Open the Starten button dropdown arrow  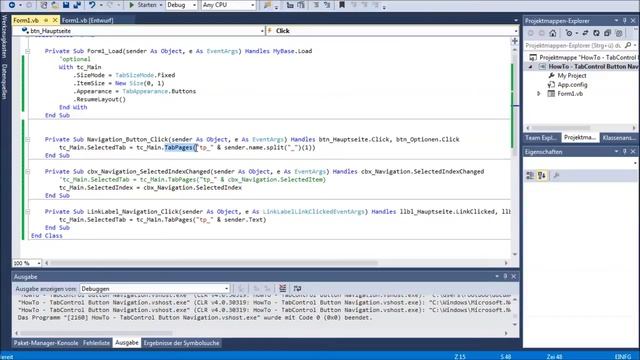(x=161, y=5)
